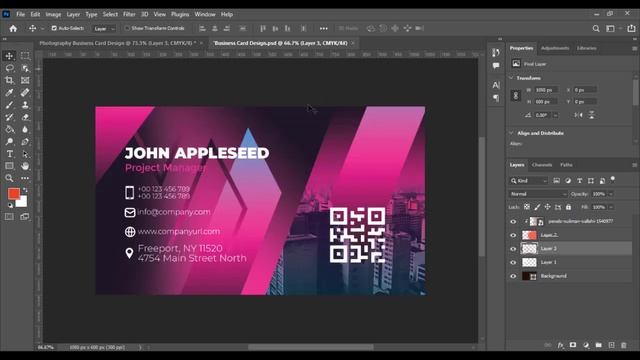The width and height of the screenshot is (640, 360).
Task: Click the fx layer style icon
Action: click(560, 345)
